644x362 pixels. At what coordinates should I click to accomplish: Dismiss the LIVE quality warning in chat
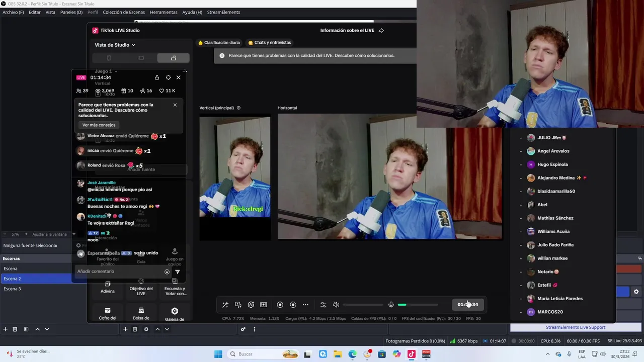point(175,105)
